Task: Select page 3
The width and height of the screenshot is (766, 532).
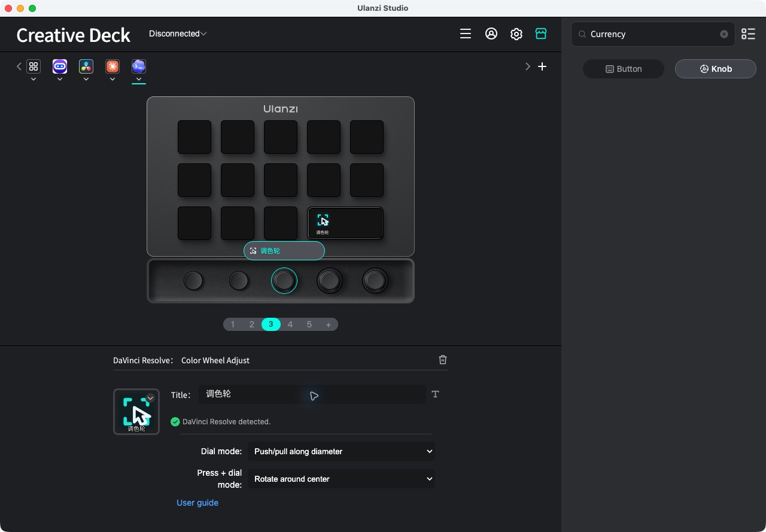Action: (x=271, y=324)
